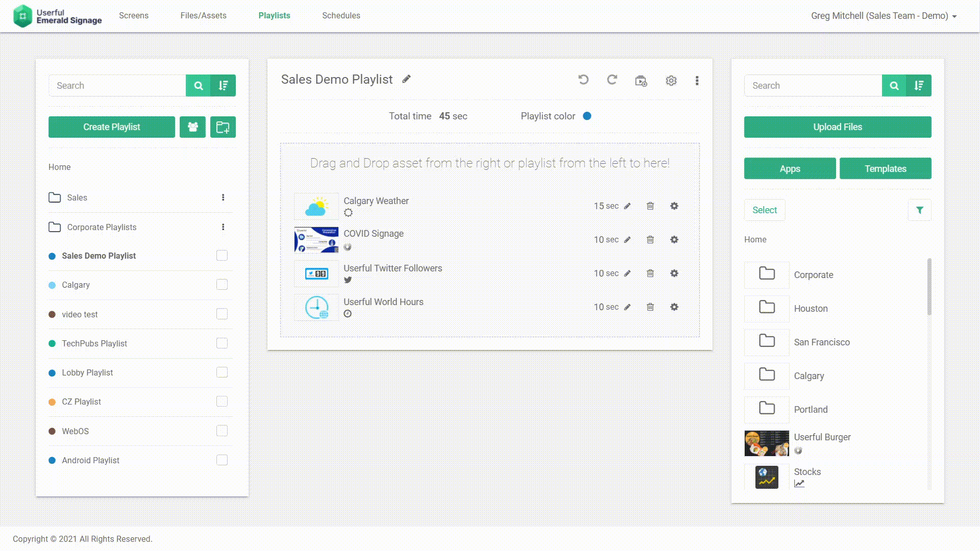Click the Home breadcrumb in playlists panel
Image resolution: width=980 pixels, height=551 pixels.
(x=60, y=167)
